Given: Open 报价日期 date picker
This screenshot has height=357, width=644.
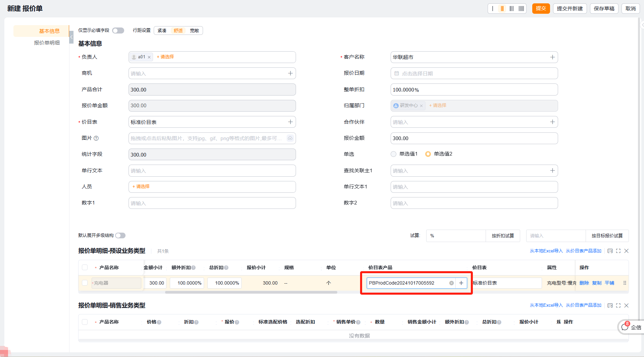Looking at the screenshot, I should 474,73.
